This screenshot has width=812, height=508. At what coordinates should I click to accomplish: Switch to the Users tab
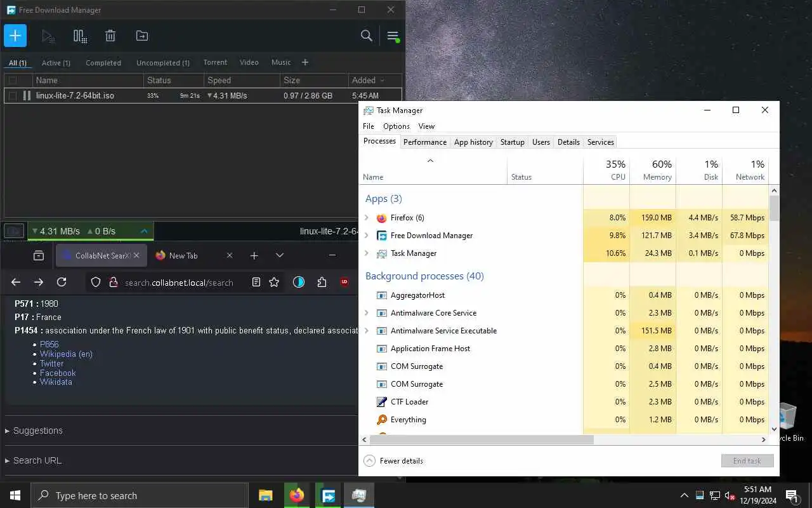coord(541,142)
